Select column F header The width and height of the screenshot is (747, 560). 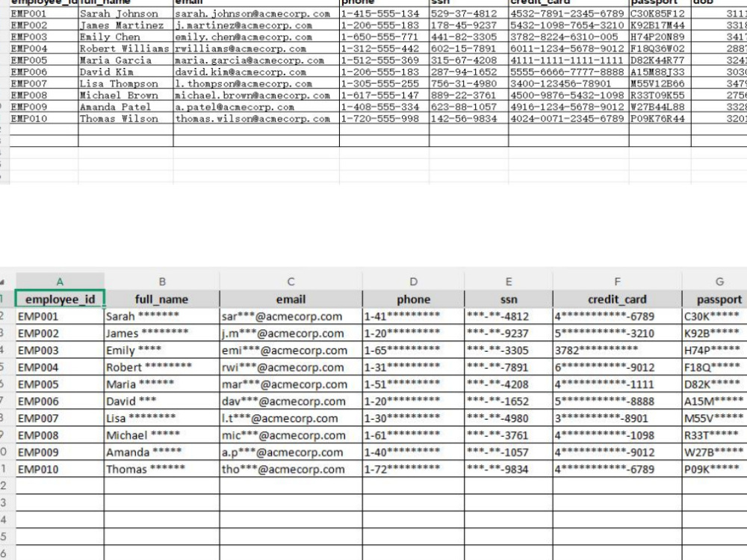(617, 281)
